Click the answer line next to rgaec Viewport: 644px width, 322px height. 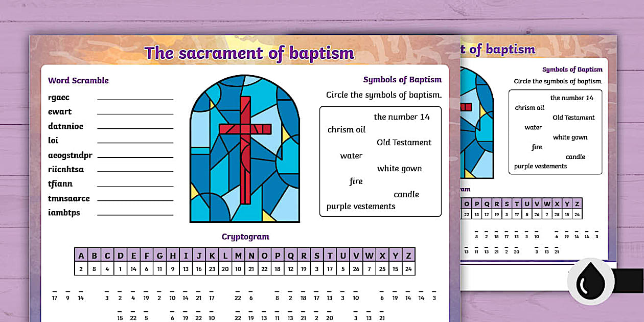[134, 99]
